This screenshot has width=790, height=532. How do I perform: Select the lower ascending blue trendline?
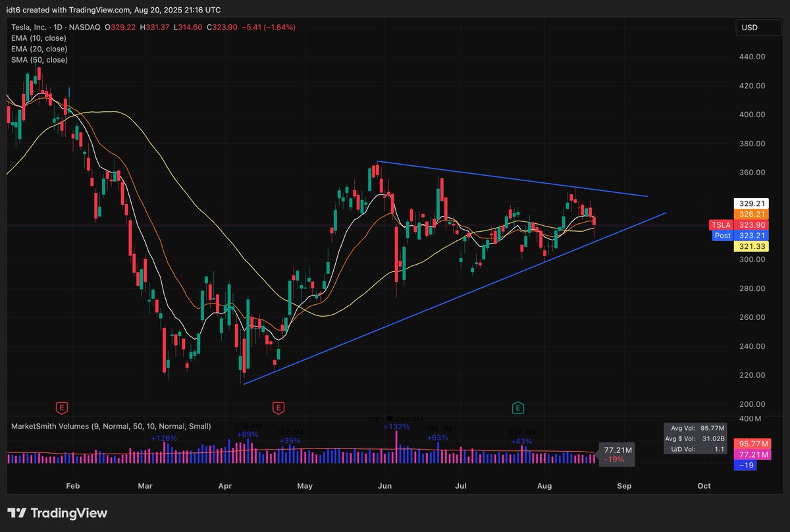coord(454,298)
